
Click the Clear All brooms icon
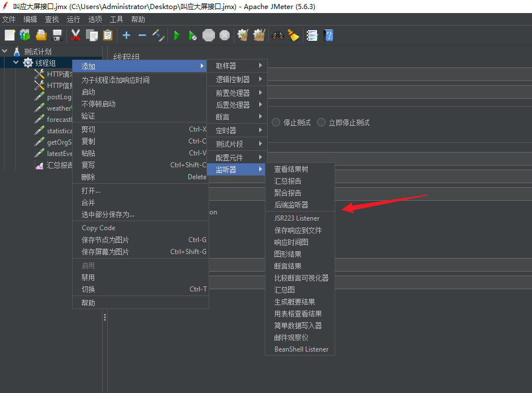(x=259, y=35)
